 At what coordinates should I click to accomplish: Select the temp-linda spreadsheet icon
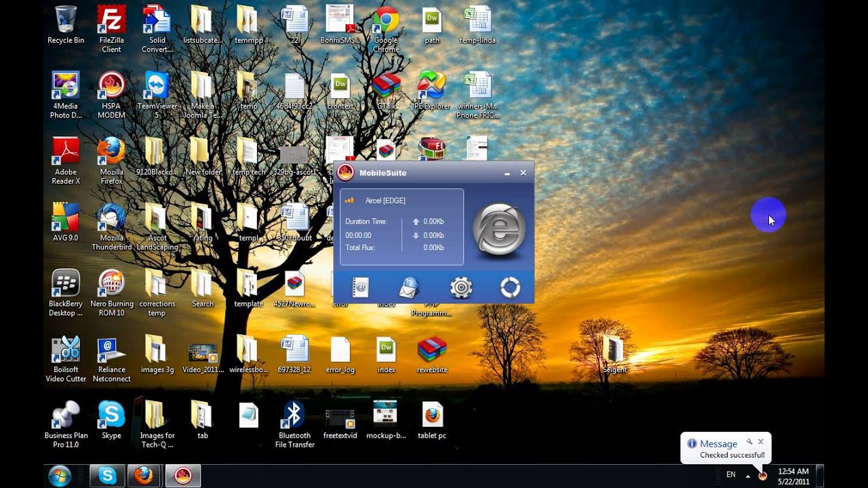point(478,25)
